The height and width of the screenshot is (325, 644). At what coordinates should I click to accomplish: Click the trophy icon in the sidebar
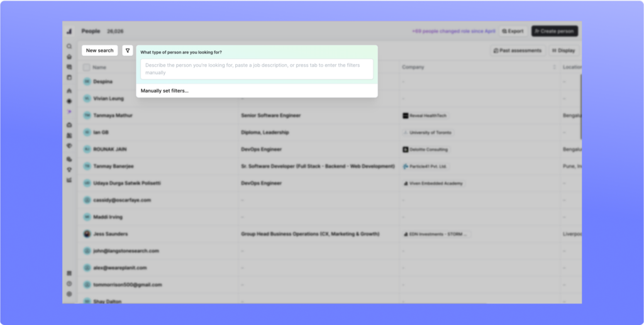tap(69, 170)
